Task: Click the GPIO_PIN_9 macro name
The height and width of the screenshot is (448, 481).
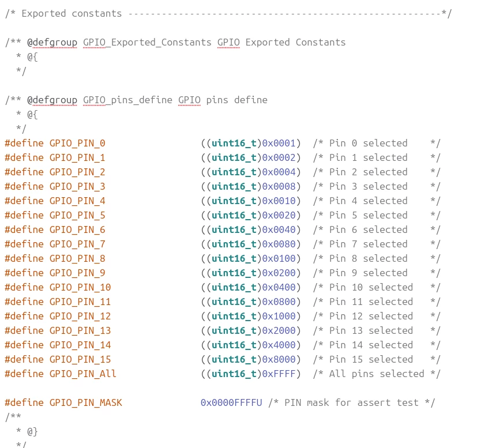Action: click(x=77, y=273)
